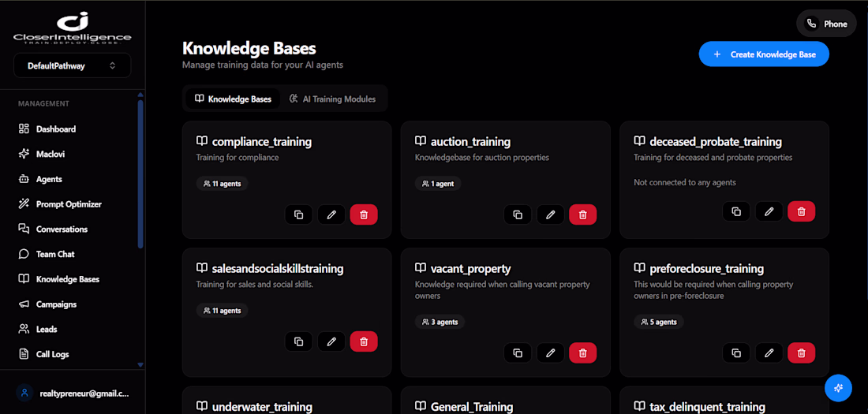868x414 pixels.
Task: Click the pencil icon on vacant_property card
Action: pos(550,352)
